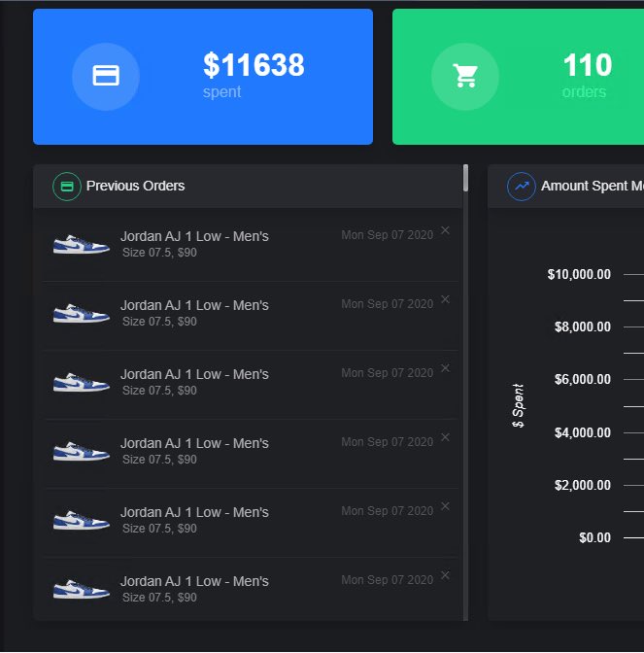Click the $10,000.00 axis label
The width and height of the screenshot is (644, 653).
click(579, 274)
